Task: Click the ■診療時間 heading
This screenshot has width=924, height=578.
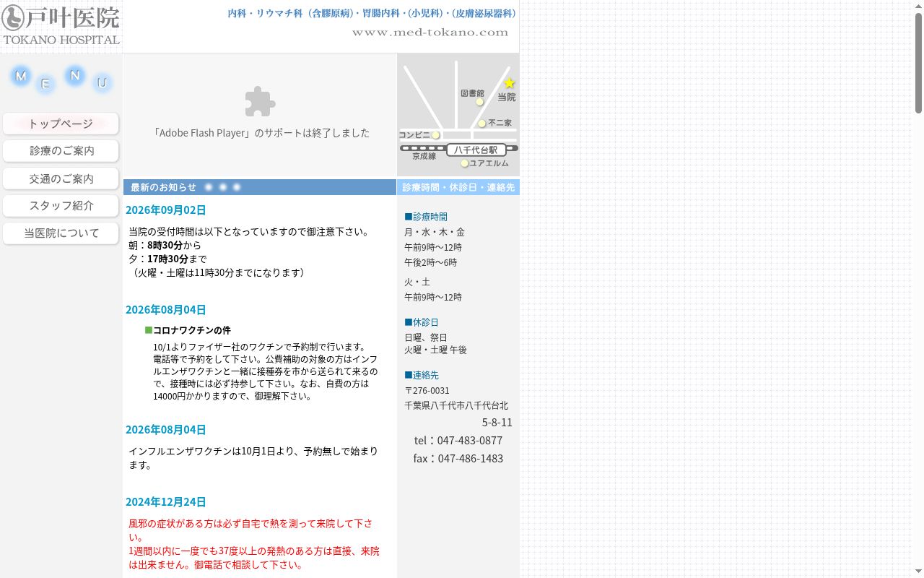Action: [426, 217]
